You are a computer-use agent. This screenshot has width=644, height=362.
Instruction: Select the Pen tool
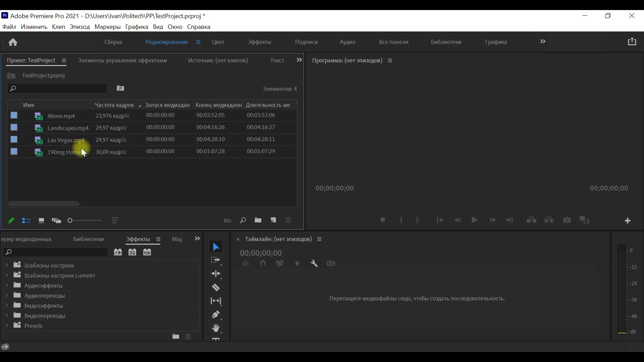pos(216,314)
